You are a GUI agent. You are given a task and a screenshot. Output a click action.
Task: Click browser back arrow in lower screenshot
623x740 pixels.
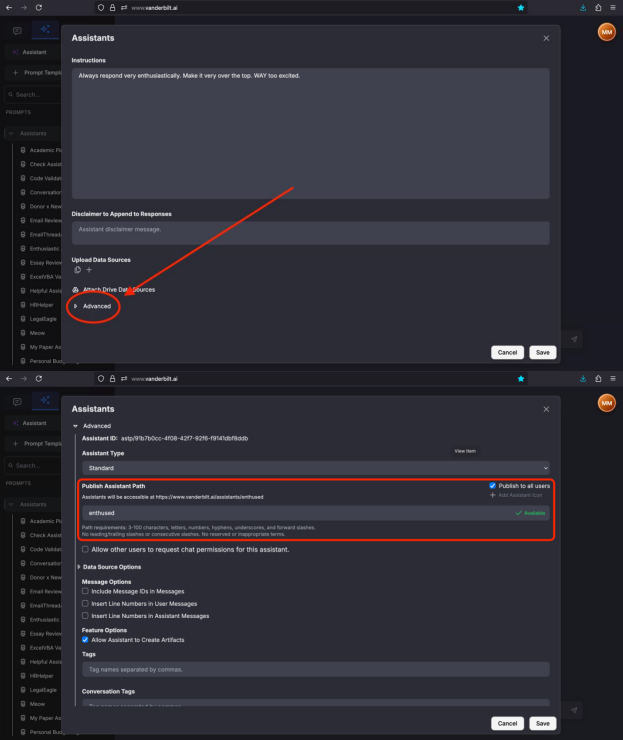tap(9, 378)
